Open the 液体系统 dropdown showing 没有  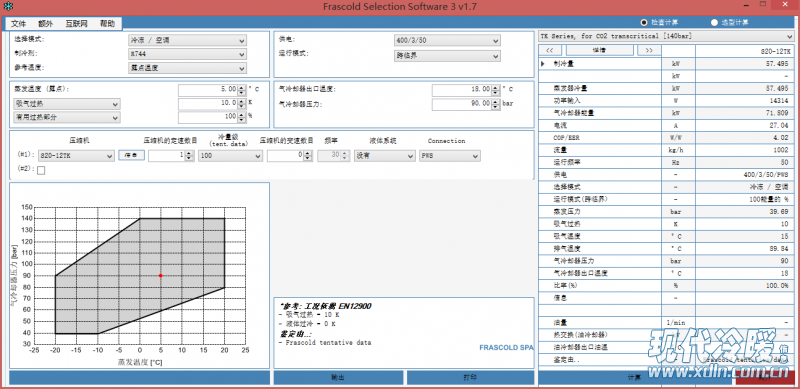[385, 156]
